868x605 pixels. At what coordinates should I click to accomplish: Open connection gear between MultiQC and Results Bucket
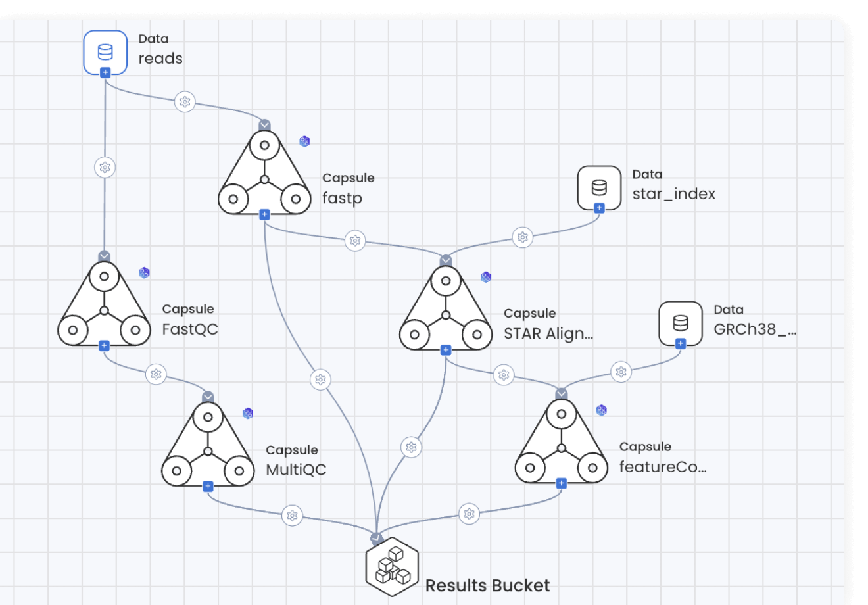pyautogui.click(x=293, y=516)
